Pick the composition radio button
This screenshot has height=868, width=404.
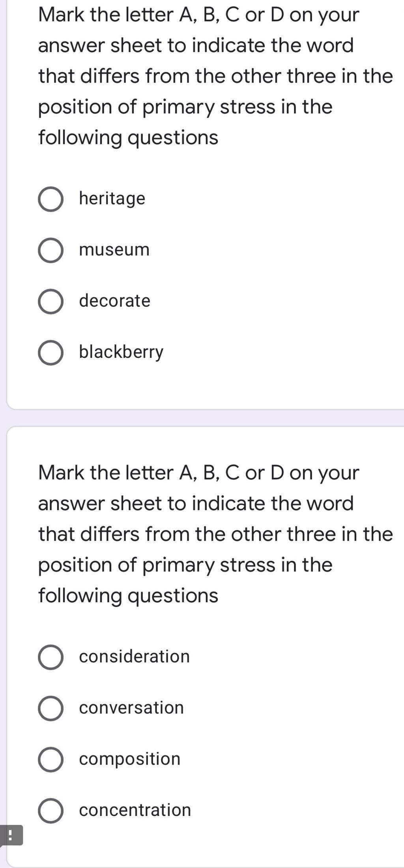50,760
